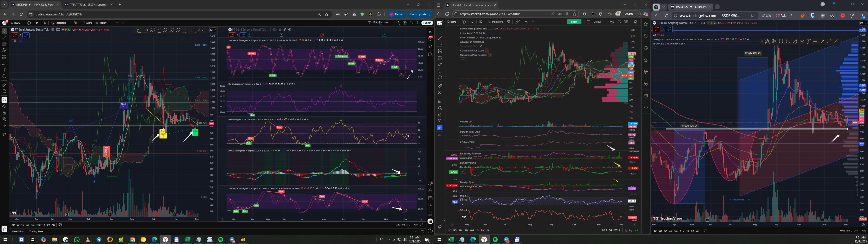Click the Publish button in TradingView
The image size is (868, 244).
tap(427, 23)
